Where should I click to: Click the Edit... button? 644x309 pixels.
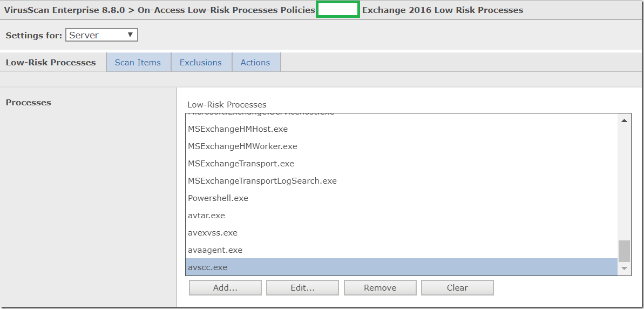click(x=303, y=287)
